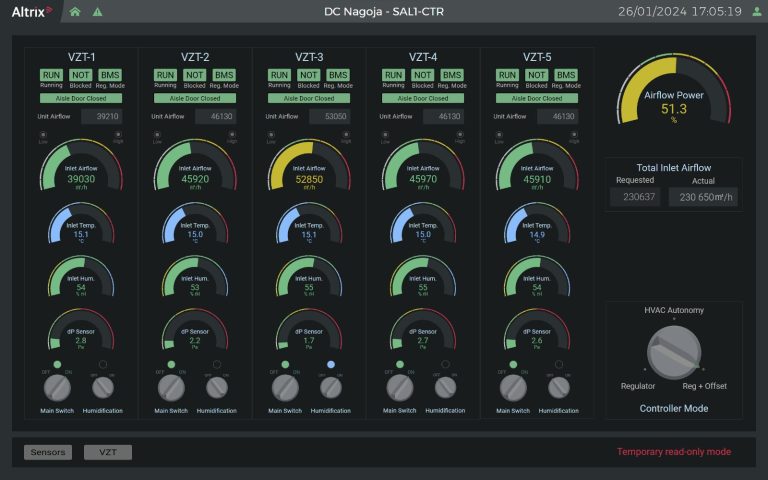Switch to the Sensors tab
The width and height of the screenshot is (768, 480).
point(48,452)
